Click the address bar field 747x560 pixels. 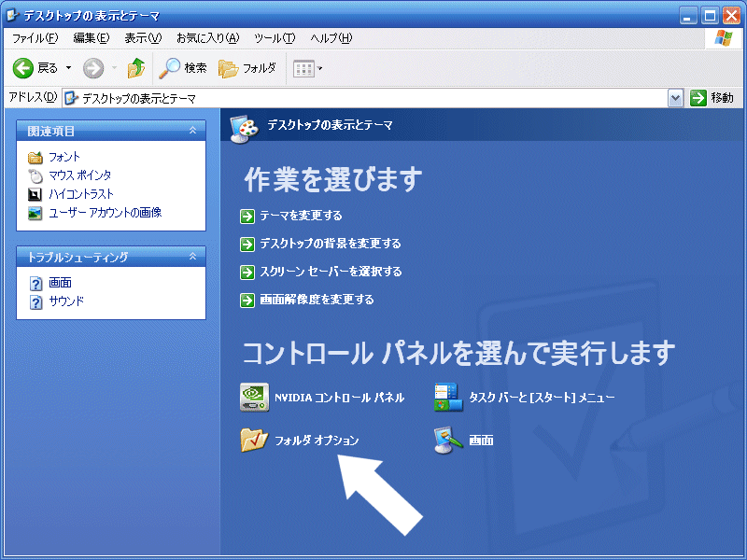(x=365, y=98)
